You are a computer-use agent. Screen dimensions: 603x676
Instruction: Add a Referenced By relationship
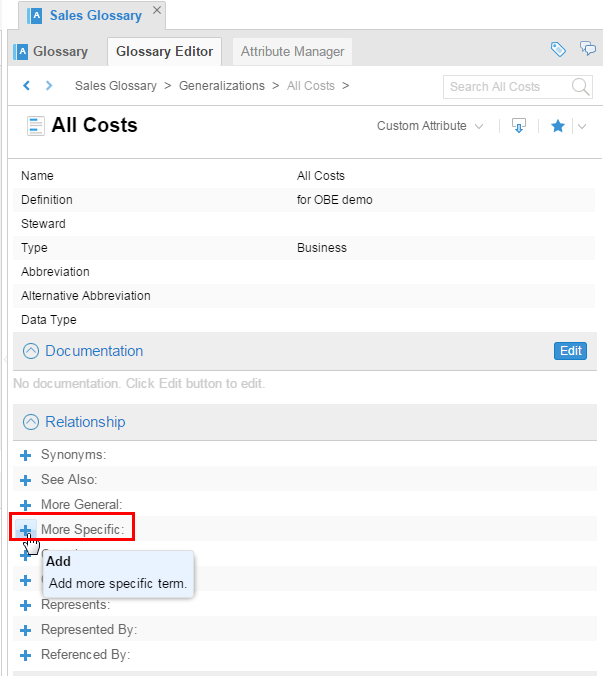click(x=26, y=655)
